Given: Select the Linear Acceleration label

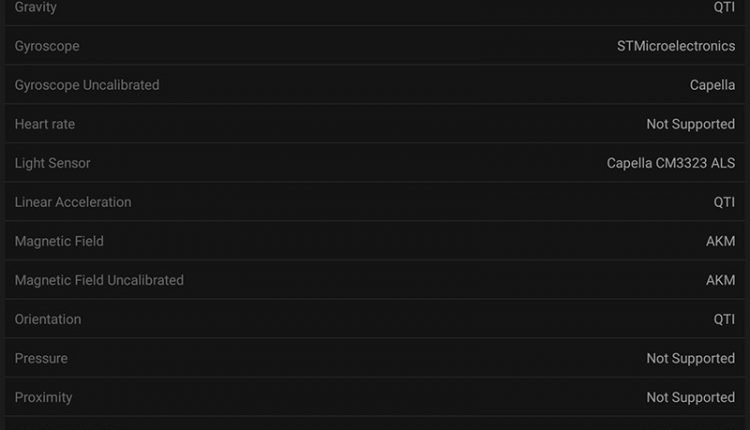Looking at the screenshot, I should tap(73, 202).
